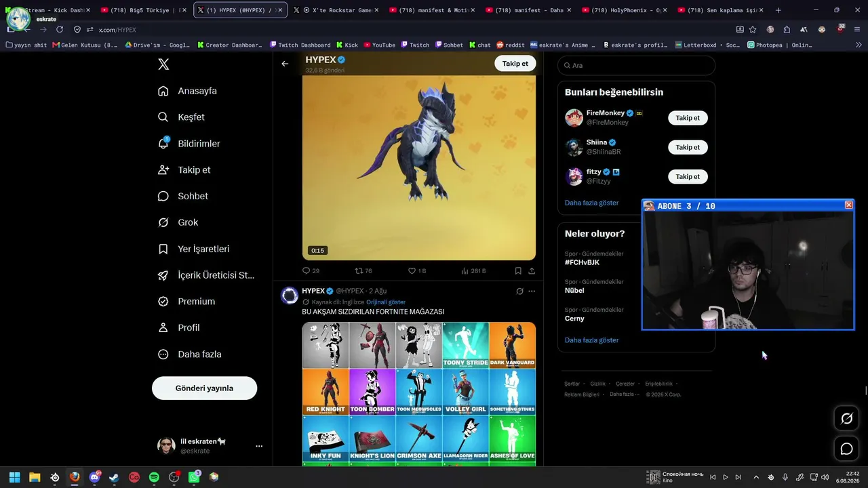The image size is (868, 488).
Task: Open Steam from the taskbar
Action: click(x=114, y=477)
